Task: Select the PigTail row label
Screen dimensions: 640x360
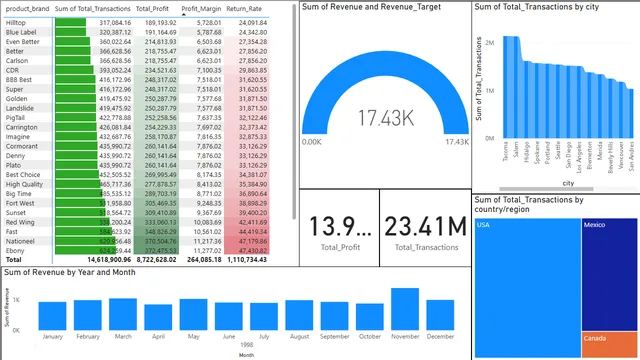Action: coord(15,118)
